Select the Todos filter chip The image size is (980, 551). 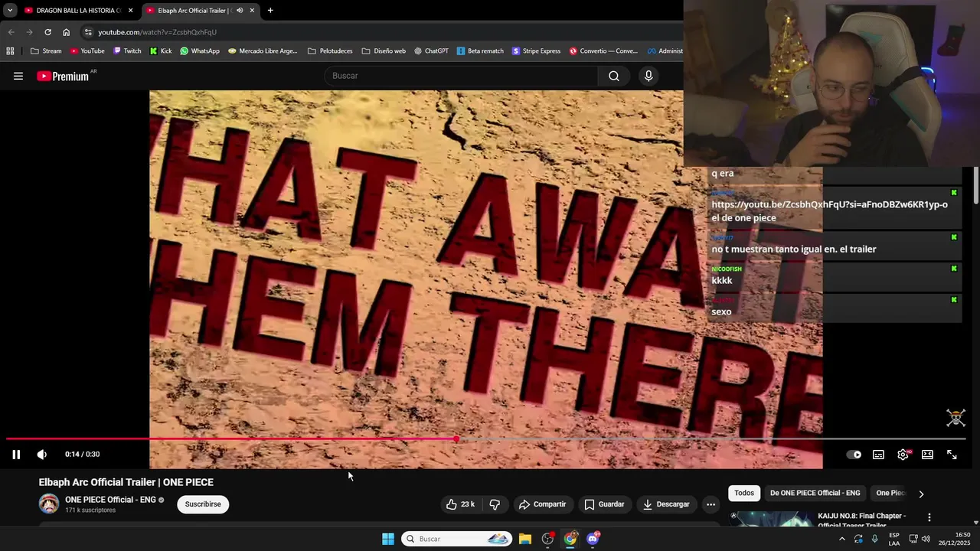744,494
